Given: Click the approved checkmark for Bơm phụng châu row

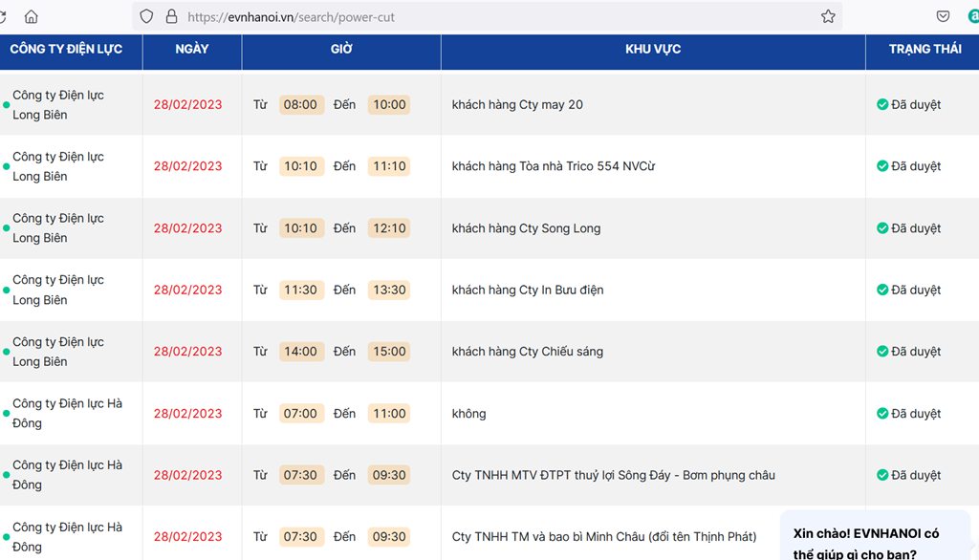Looking at the screenshot, I should point(882,475).
